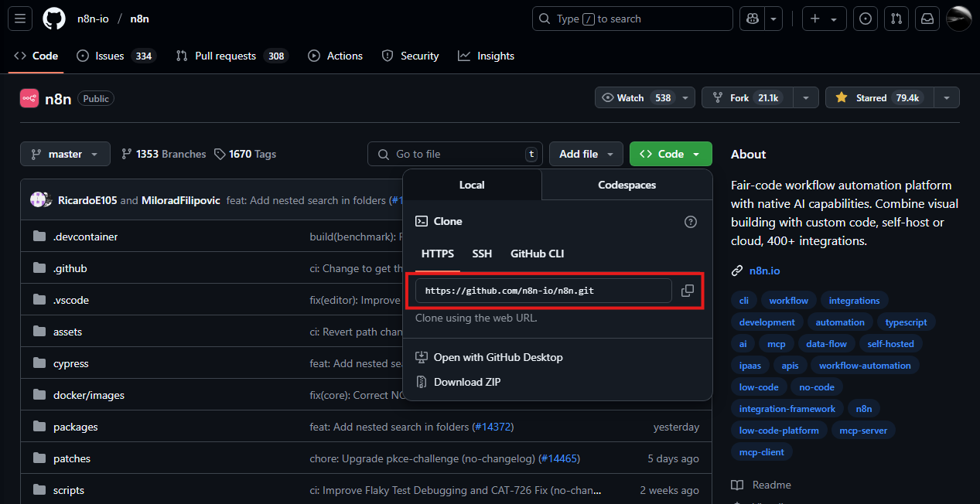Click the typescript topic tag

click(x=907, y=322)
